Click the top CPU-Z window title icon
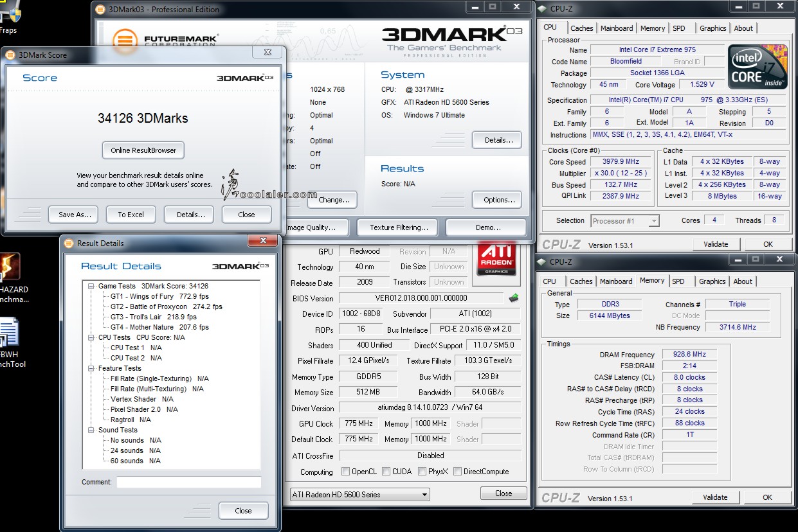798x532 pixels. (543, 8)
